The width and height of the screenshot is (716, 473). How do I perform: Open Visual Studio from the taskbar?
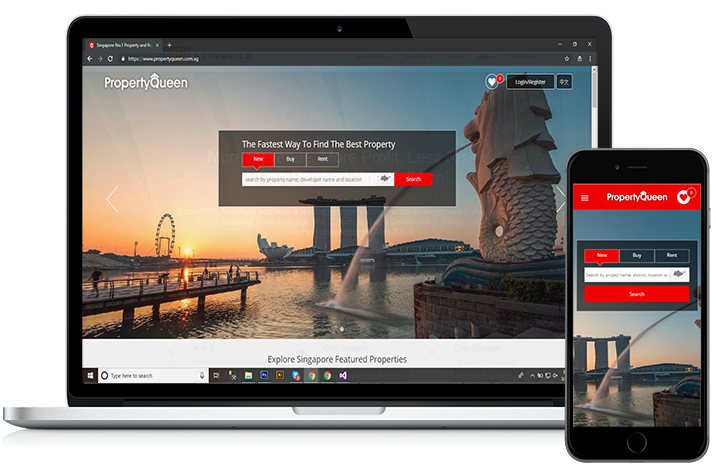[343, 375]
